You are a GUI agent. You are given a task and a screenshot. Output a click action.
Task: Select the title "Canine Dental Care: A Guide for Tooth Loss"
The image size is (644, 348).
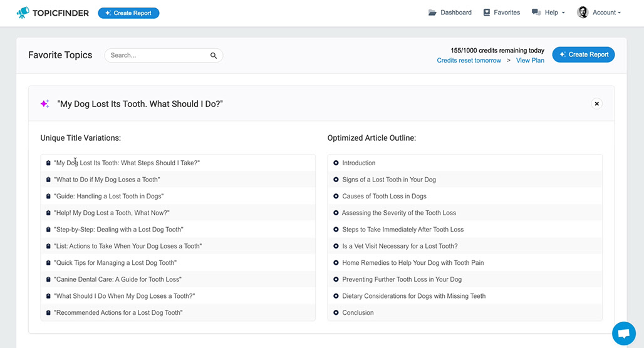118,280
